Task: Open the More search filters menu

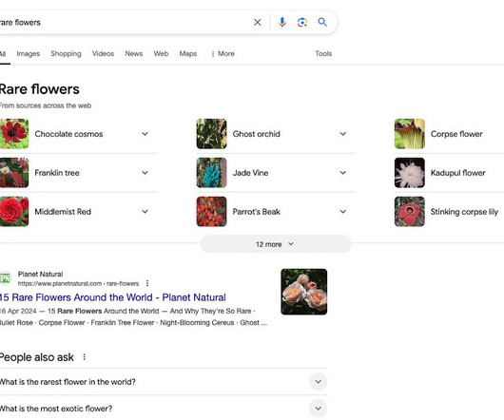Action: (223, 53)
